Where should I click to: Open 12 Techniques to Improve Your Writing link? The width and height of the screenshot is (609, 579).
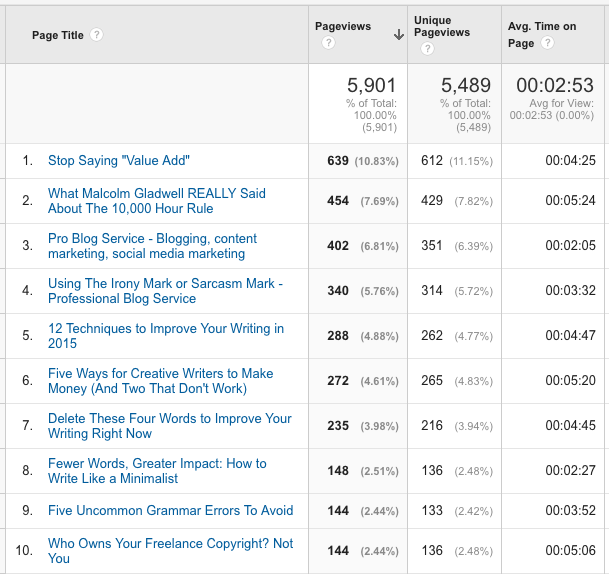pyautogui.click(x=166, y=336)
